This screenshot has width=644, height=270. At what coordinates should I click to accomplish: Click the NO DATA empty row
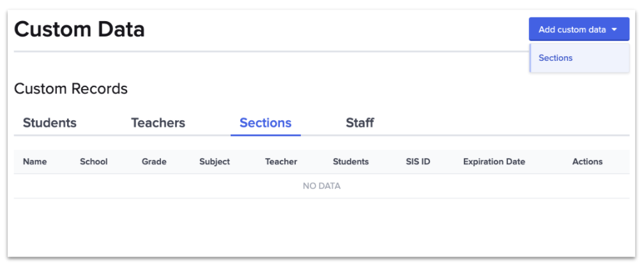[x=321, y=186]
